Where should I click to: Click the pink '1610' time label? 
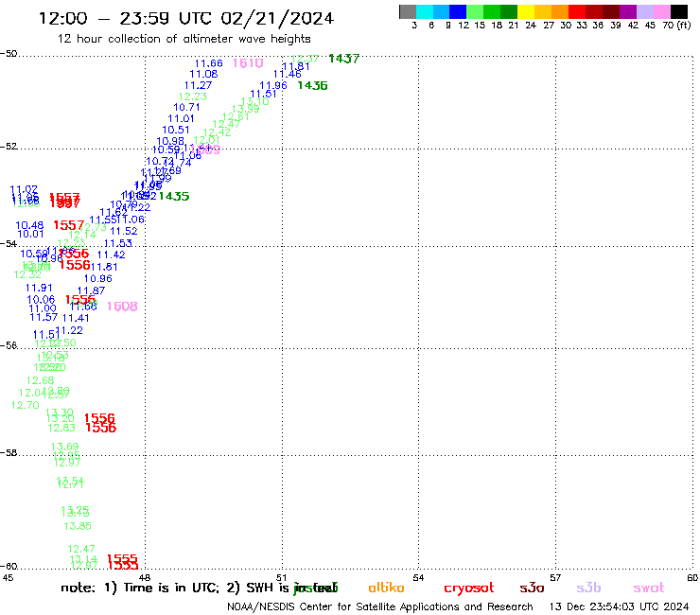pos(248,63)
